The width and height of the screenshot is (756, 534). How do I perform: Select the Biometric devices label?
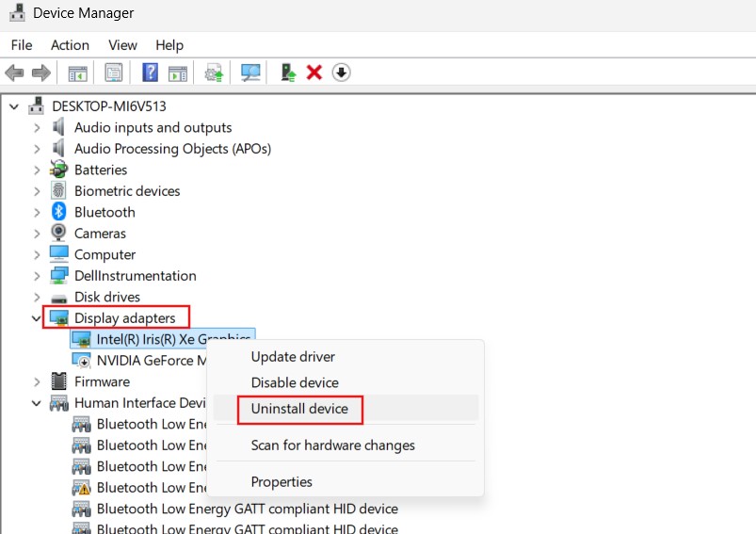(127, 190)
